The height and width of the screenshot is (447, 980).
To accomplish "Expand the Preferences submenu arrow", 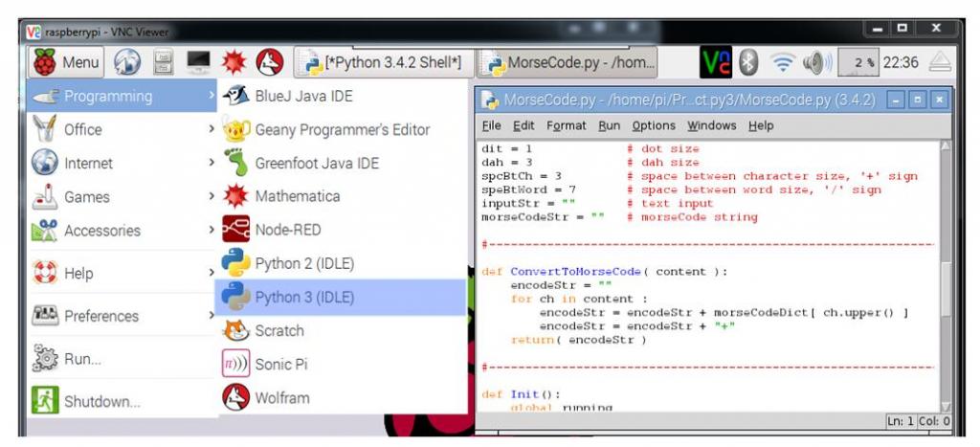I will click(x=212, y=316).
